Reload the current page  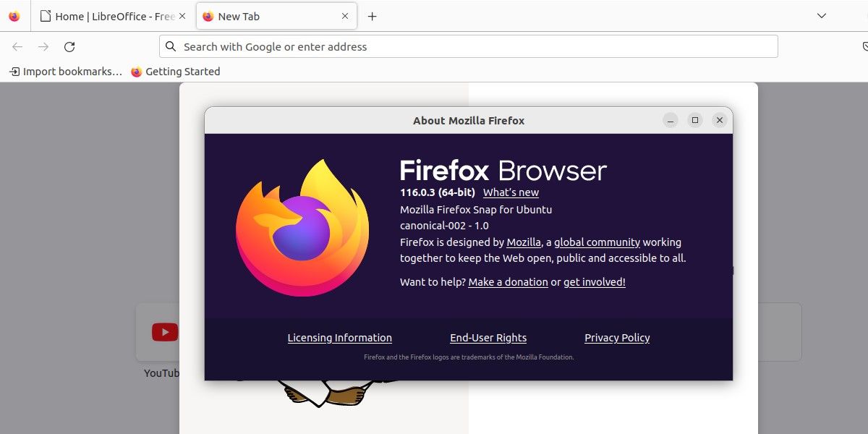69,46
